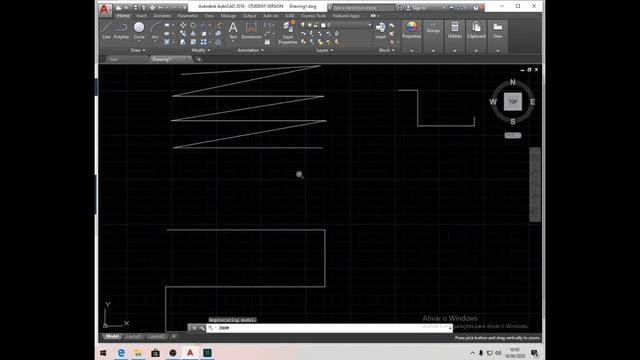Viewport: 640px width, 360px height.
Task: Select the Erase tool icon
Action: coord(218,25)
